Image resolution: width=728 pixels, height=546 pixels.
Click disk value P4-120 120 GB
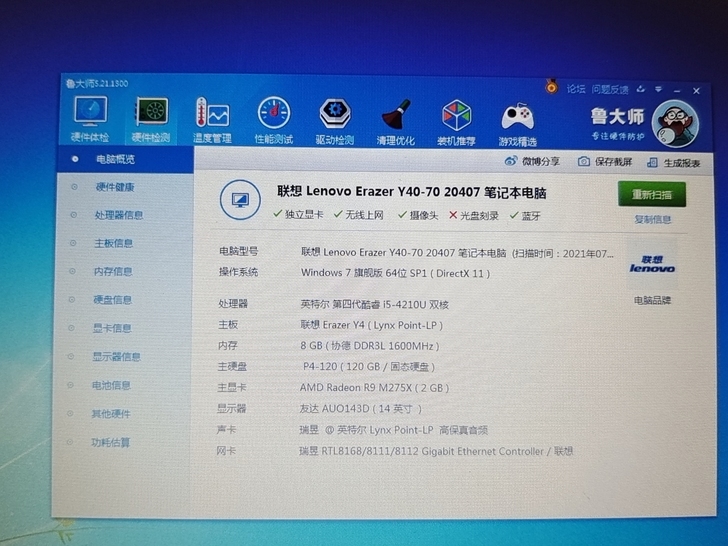tap(369, 367)
